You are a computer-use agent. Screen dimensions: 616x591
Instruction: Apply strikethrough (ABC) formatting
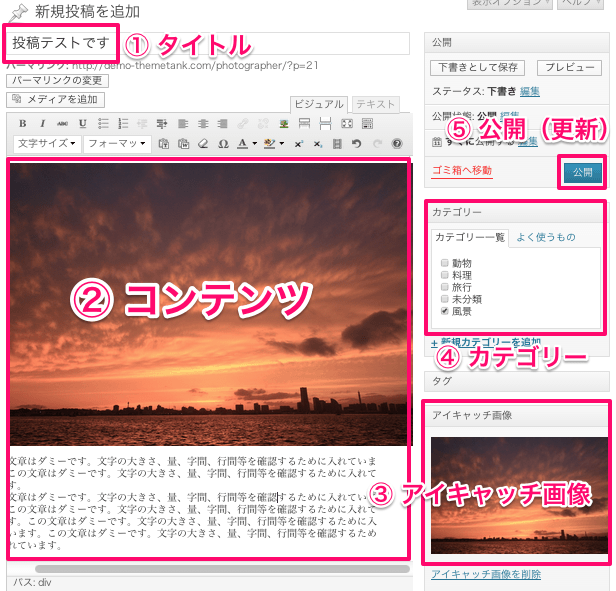[62, 124]
